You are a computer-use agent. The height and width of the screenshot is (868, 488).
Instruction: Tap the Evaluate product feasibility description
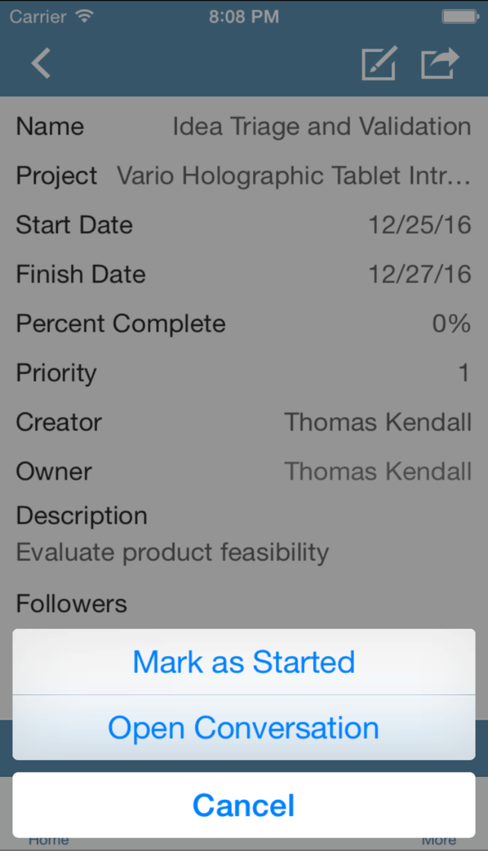tap(173, 552)
